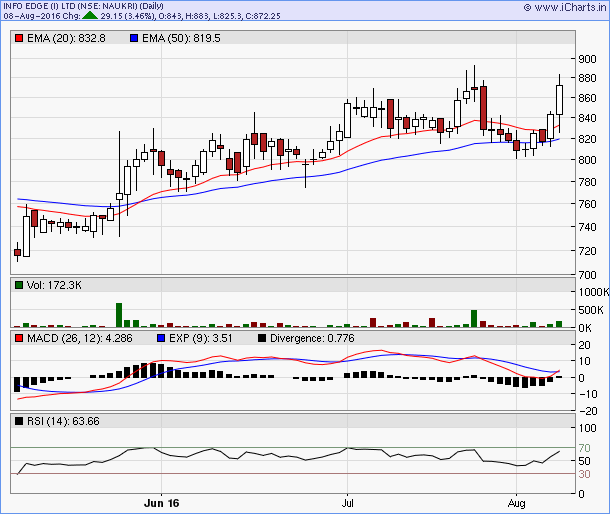Click the 800 price axis label
The height and width of the screenshot is (514, 610).
tap(587, 160)
